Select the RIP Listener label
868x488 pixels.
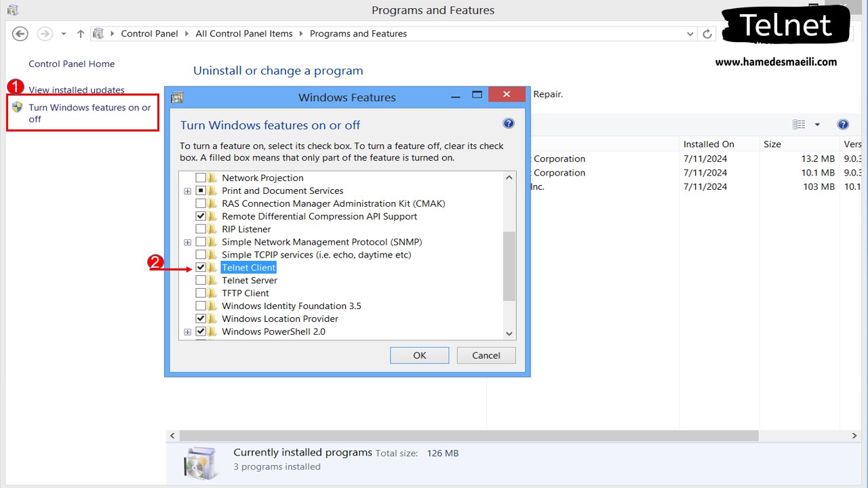[246, 229]
